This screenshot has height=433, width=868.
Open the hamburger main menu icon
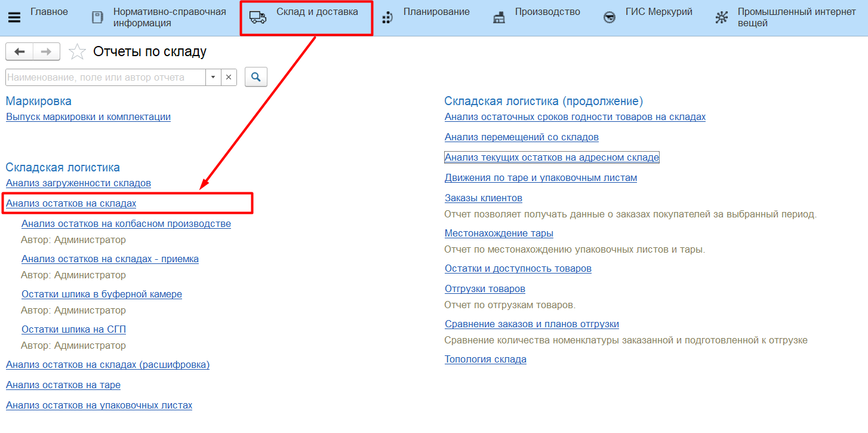click(14, 17)
